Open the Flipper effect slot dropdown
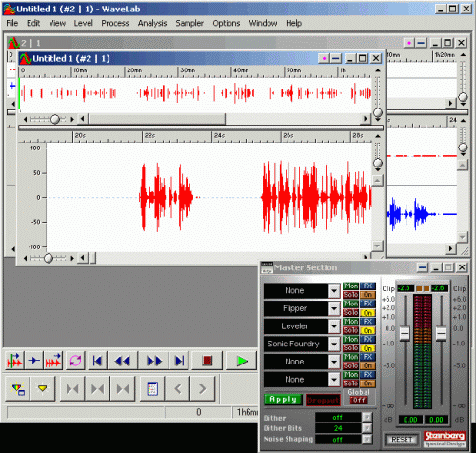The height and width of the screenshot is (453, 476). click(334, 308)
